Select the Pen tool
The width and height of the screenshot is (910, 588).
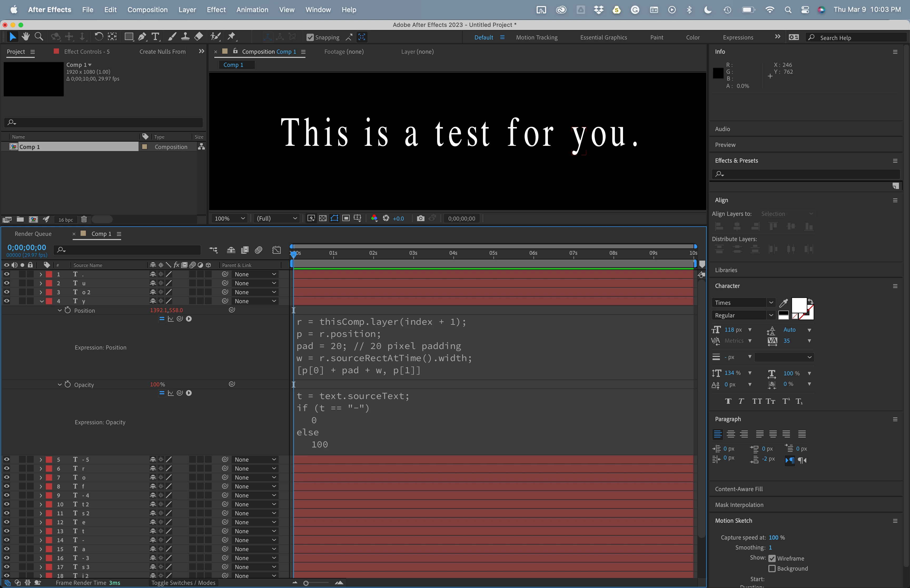pos(142,37)
